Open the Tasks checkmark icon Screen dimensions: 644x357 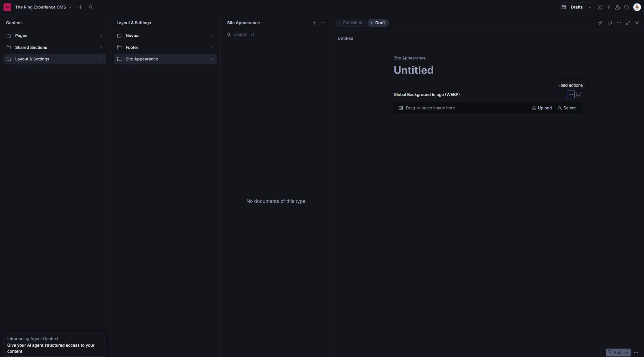pyautogui.click(x=600, y=7)
